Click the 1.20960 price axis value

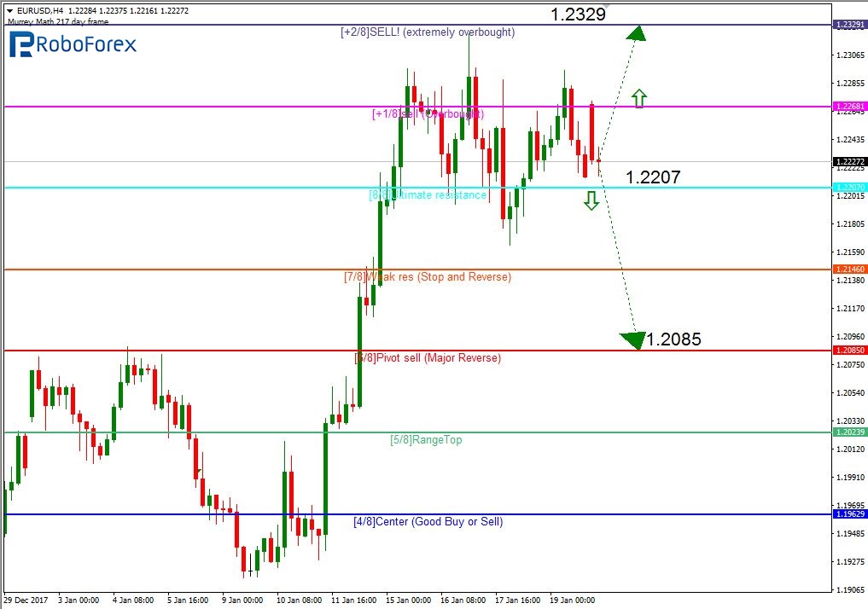850,336
